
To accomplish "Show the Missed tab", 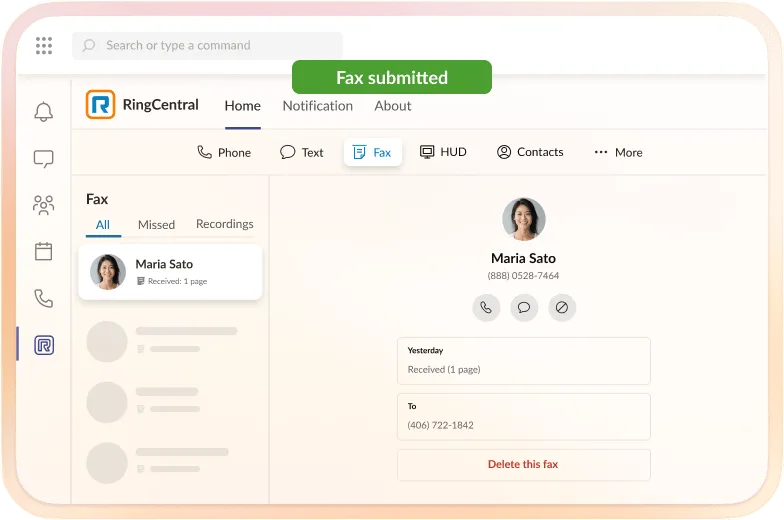I will tap(156, 225).
